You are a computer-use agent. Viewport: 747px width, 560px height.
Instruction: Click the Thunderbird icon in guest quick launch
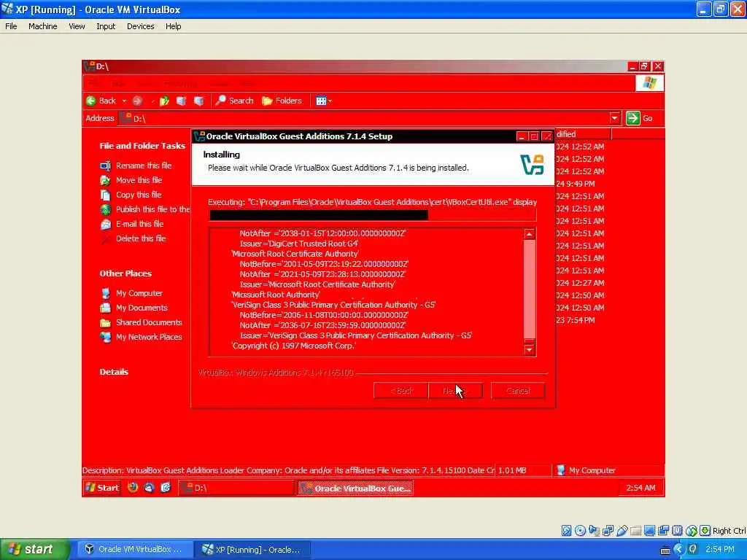(x=149, y=487)
